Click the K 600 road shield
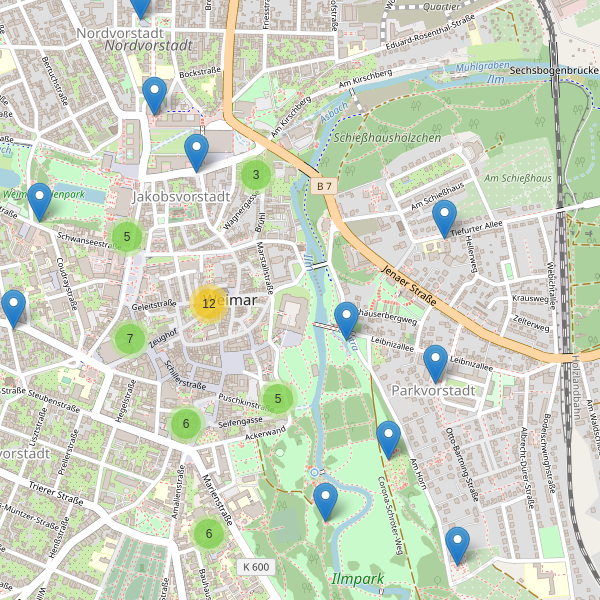Screen dimensions: 600x600 [x=256, y=567]
